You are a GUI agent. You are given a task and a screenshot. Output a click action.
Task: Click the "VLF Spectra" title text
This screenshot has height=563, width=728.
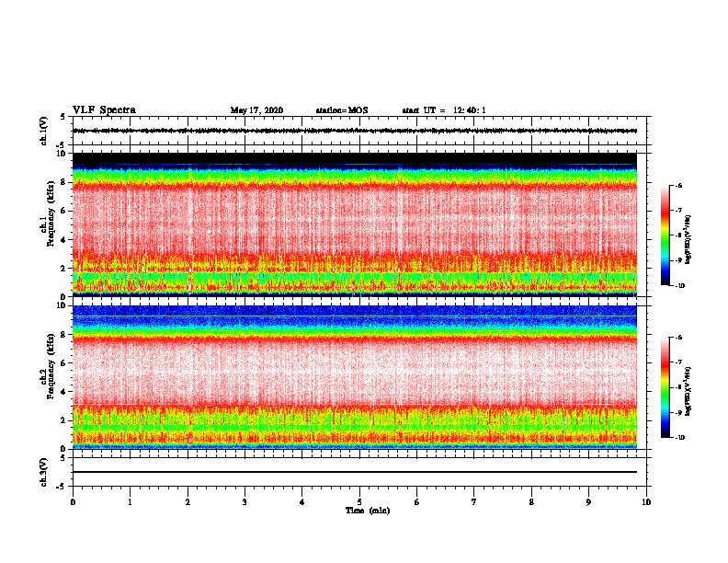tap(104, 110)
